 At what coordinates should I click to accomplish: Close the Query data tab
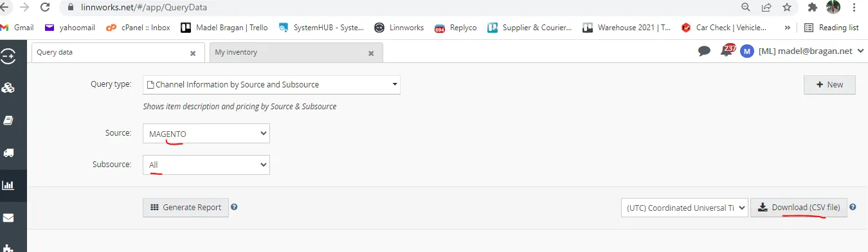pos(193,53)
